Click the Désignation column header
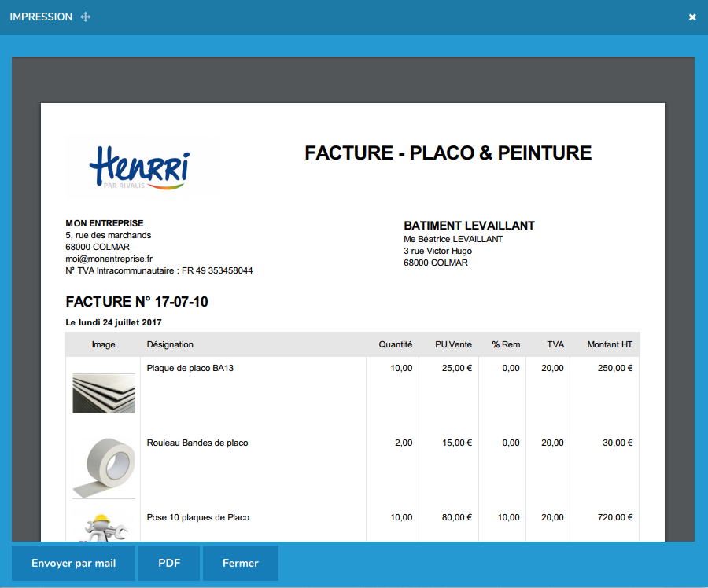708x588 pixels. tap(170, 344)
